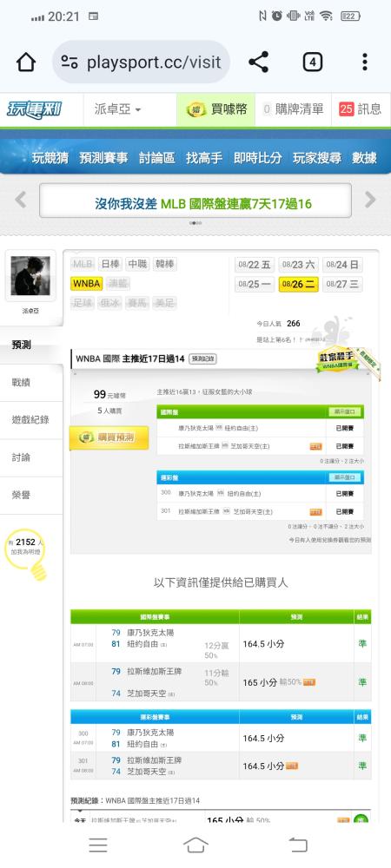The height and width of the screenshot is (868, 391).
Task: Switch to the WNBA league tab
Action: (x=86, y=284)
